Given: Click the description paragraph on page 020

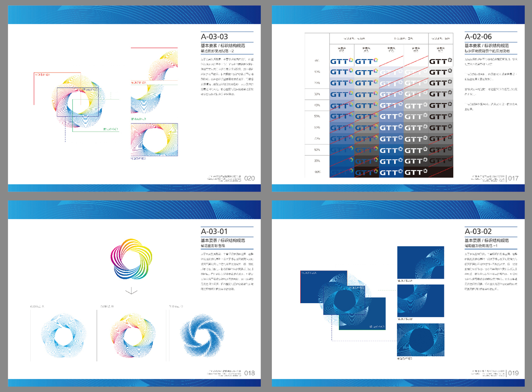Looking at the screenshot, I should pyautogui.click(x=227, y=77).
